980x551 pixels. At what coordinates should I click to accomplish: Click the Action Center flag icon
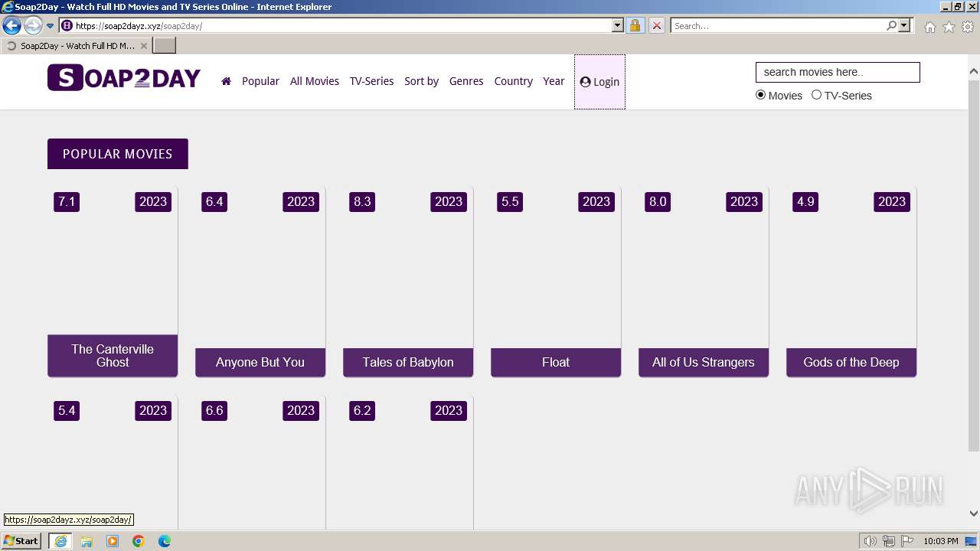click(907, 541)
